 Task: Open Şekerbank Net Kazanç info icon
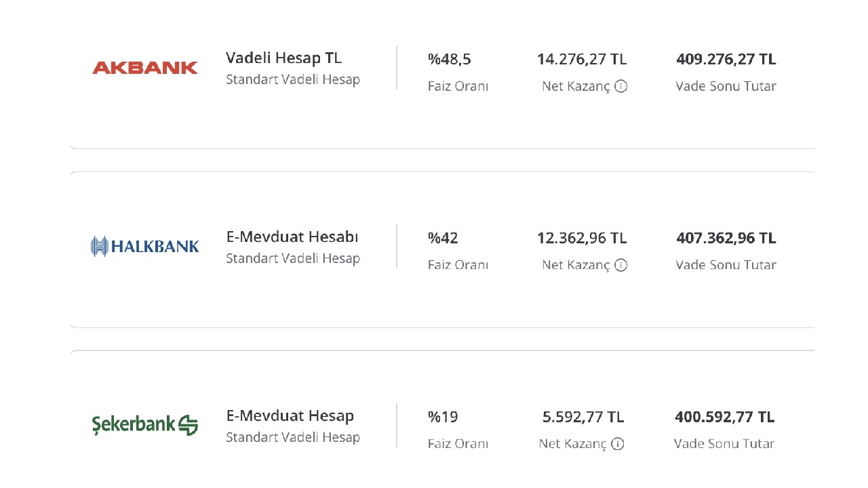pos(617,444)
